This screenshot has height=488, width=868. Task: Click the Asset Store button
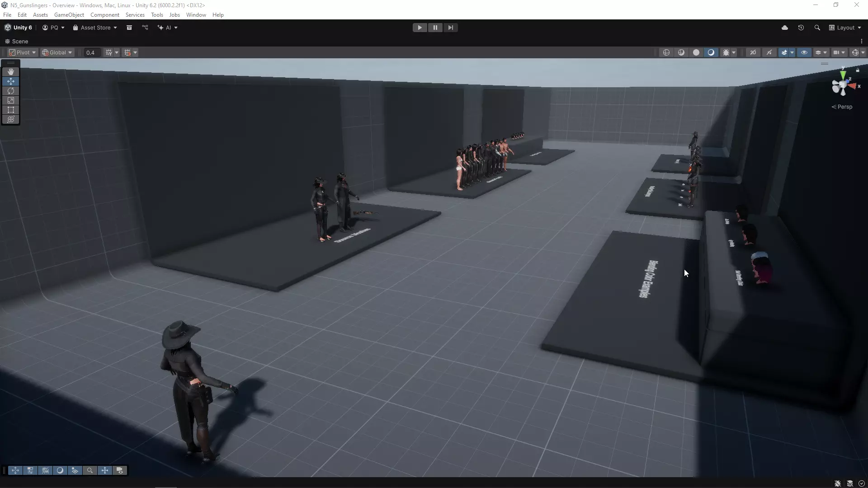click(x=95, y=28)
